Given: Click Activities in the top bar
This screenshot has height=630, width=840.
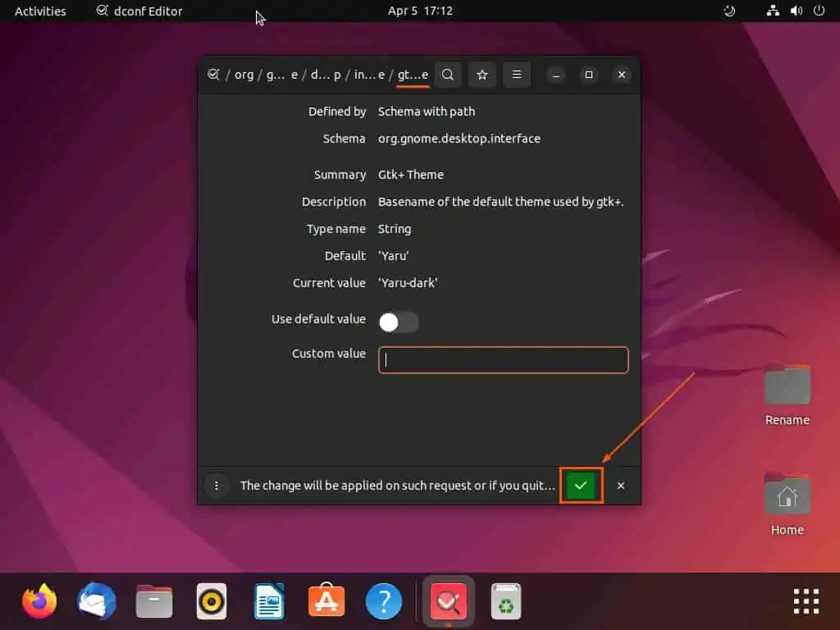Looking at the screenshot, I should pos(39,11).
